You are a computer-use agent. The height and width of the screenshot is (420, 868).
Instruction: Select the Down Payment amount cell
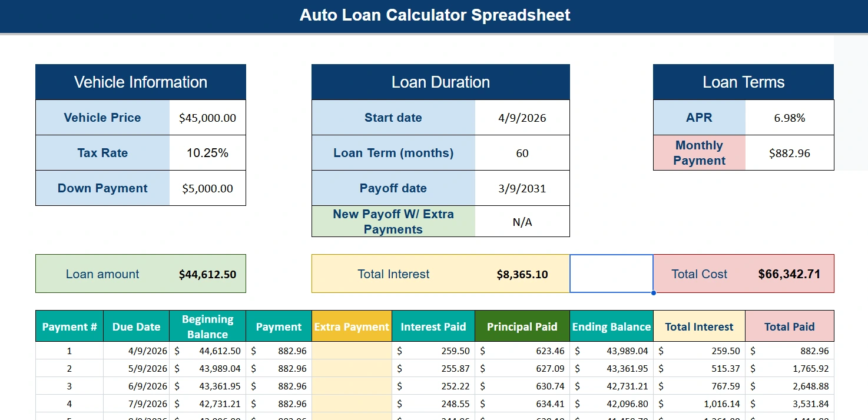click(207, 188)
